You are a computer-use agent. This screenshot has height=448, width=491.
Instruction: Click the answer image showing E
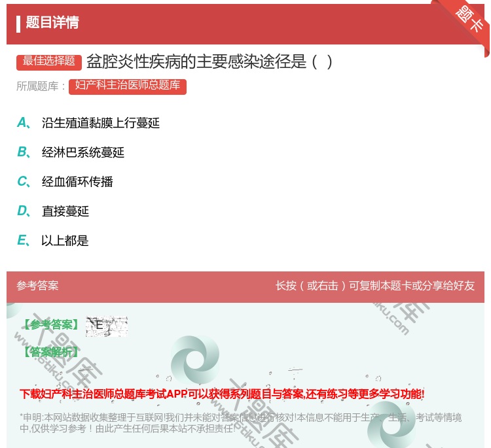click(x=106, y=326)
